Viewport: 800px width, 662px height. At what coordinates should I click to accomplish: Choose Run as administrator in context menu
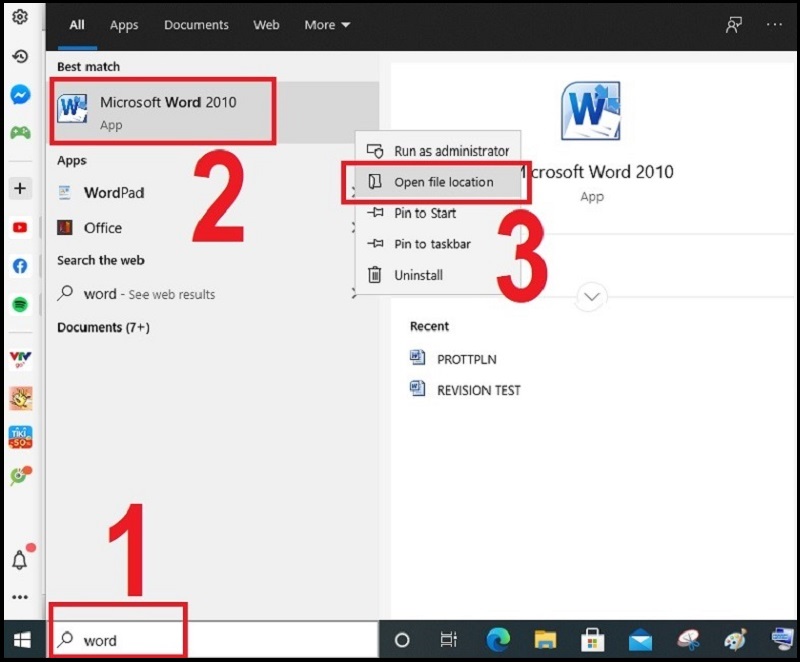coord(451,151)
